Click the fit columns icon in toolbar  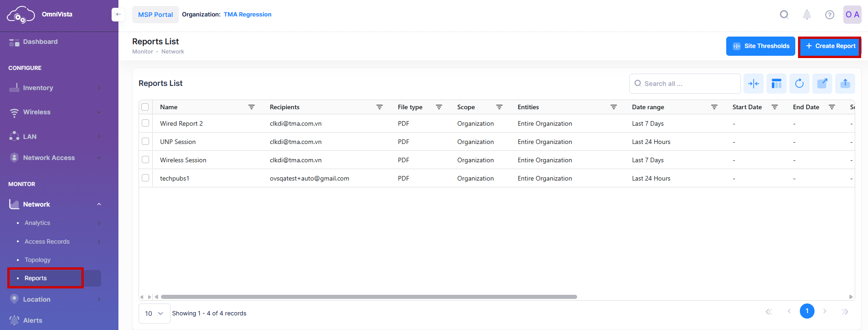tap(753, 84)
